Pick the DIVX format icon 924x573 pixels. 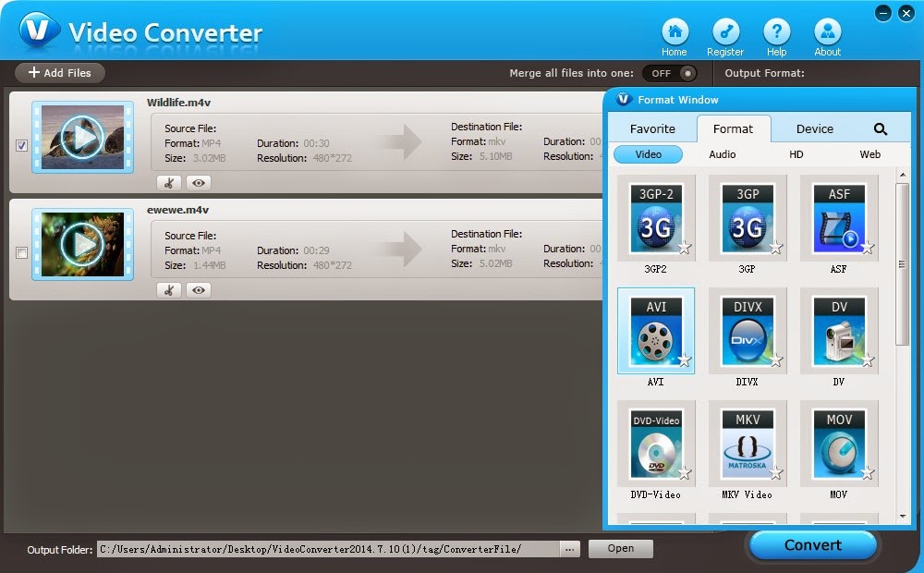748,331
